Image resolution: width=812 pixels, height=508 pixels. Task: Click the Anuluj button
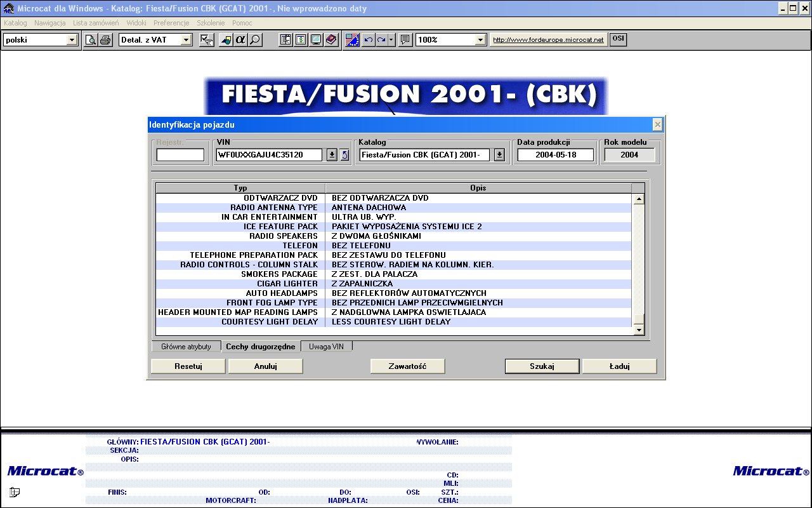266,366
